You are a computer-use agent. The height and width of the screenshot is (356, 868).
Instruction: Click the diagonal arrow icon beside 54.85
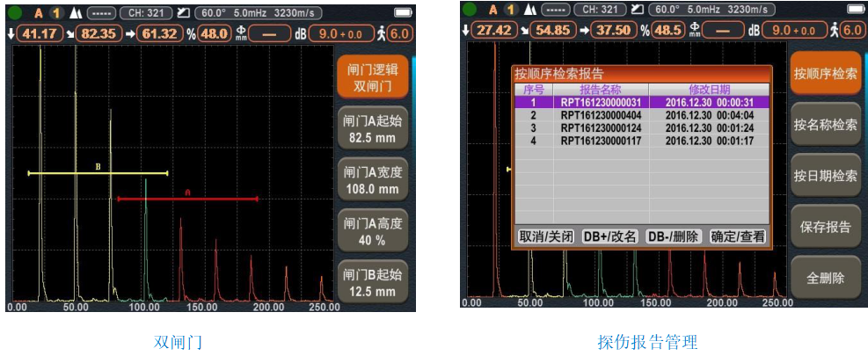525,30
